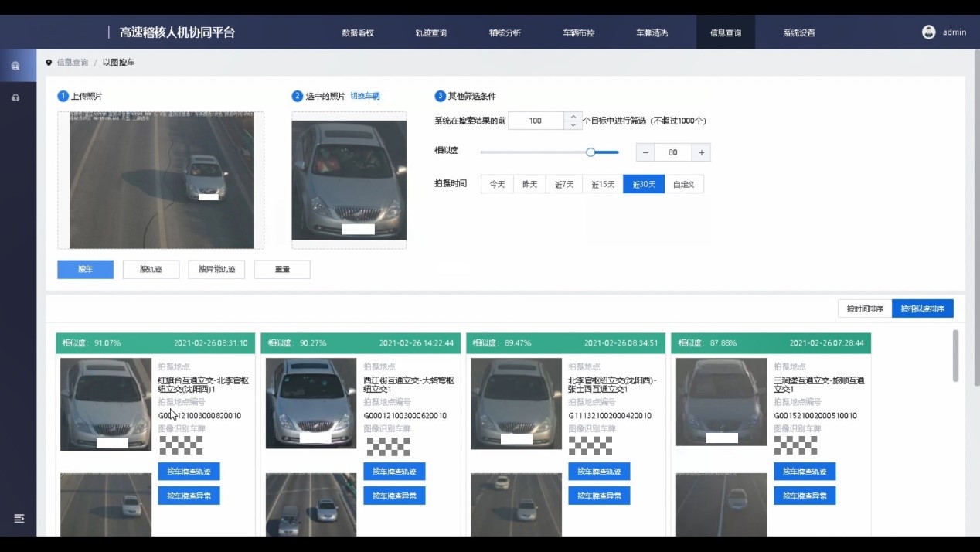Click the collapse menu icon at sidebar bottom
Image resolution: width=980 pixels, height=552 pixels.
pyautogui.click(x=19, y=518)
